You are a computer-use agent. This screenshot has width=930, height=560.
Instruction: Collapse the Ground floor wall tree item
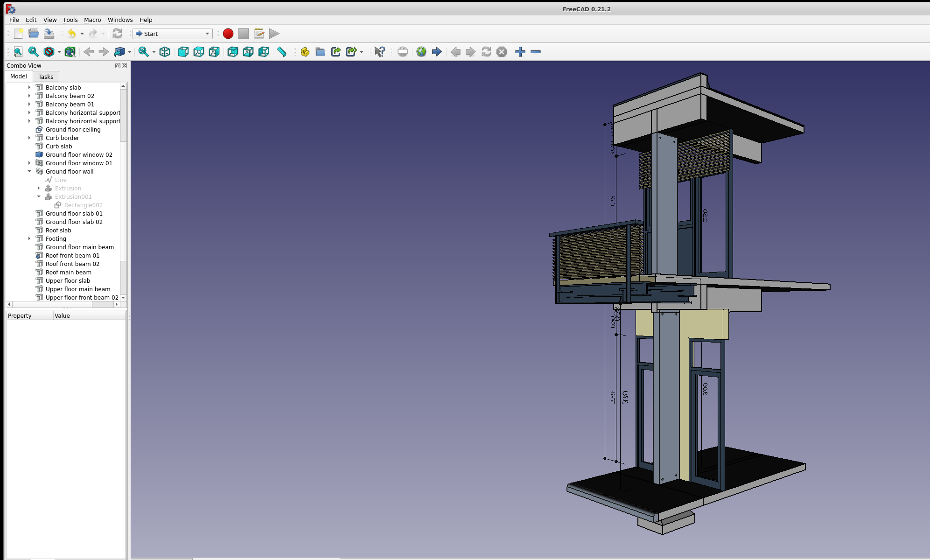point(29,171)
